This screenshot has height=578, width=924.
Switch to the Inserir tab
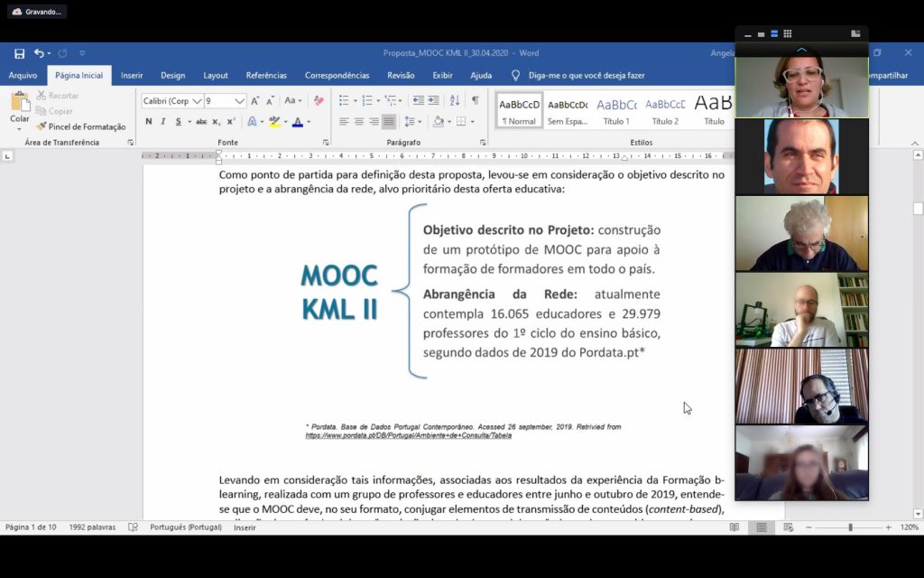pyautogui.click(x=132, y=76)
